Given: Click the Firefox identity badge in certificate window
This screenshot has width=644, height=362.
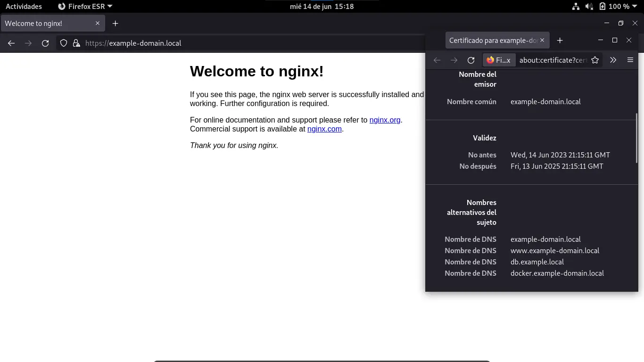Looking at the screenshot, I should (499, 60).
